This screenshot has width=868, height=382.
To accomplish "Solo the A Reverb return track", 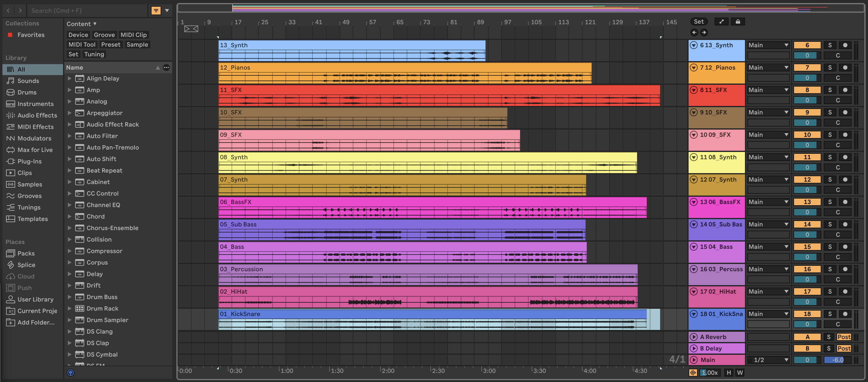I will tap(829, 337).
